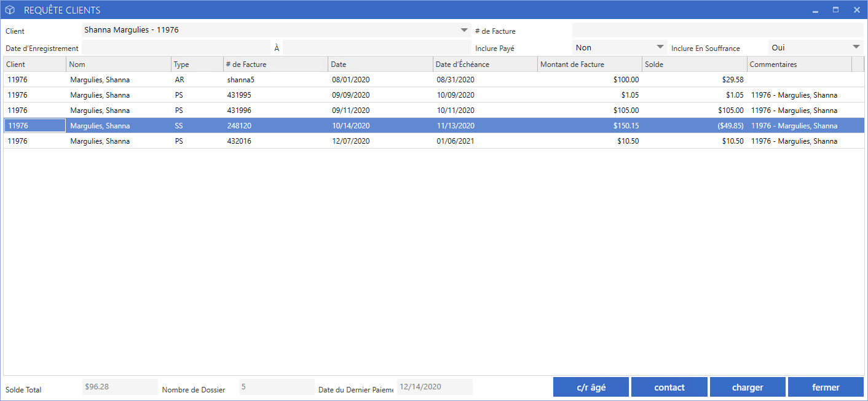Viewport: 868px width, 401px height.
Task: Open the Client dropdown arrow
Action: point(464,30)
